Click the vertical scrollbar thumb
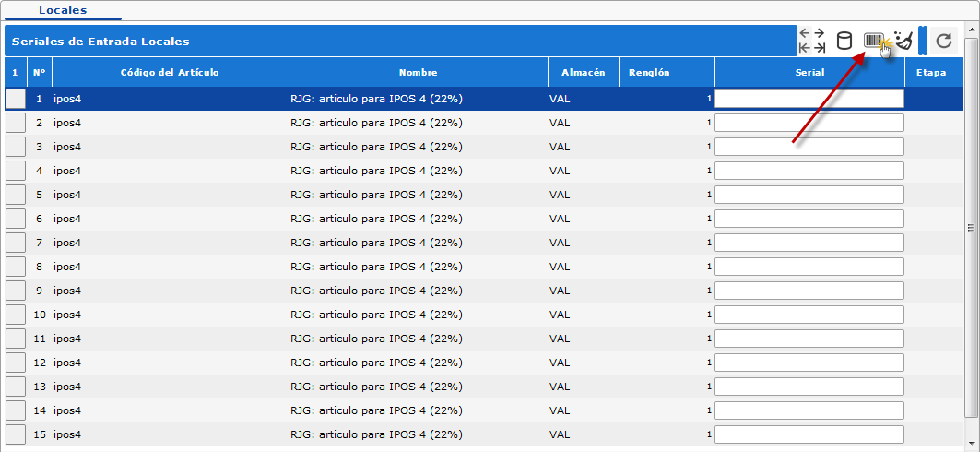Viewport: 980px width, 452px height. pyautogui.click(x=972, y=227)
